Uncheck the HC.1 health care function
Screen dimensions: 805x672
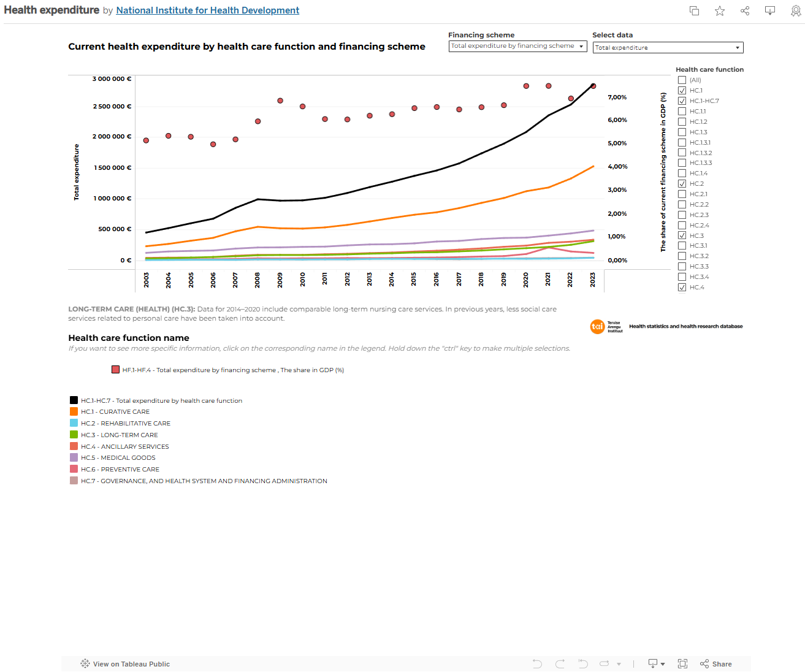682,90
